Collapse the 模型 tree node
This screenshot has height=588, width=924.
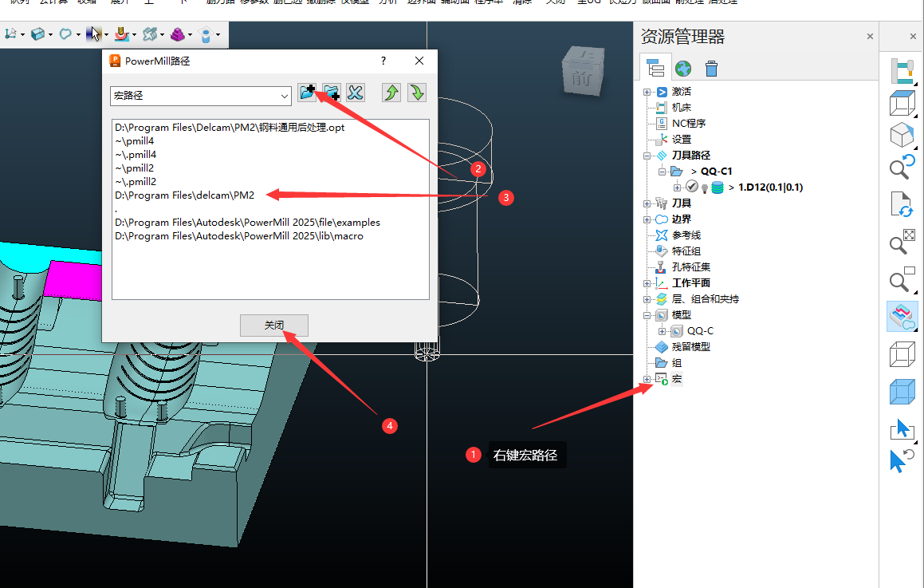647,315
